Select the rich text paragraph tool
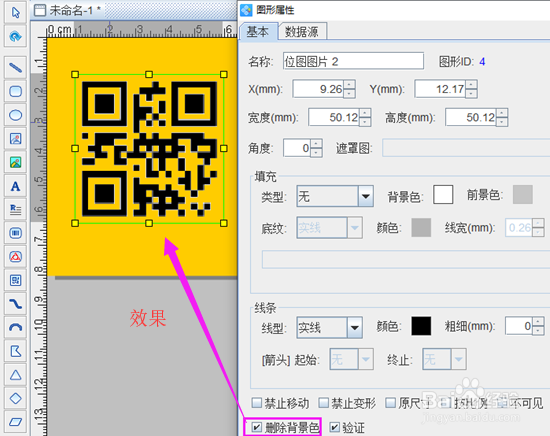 [x=15, y=209]
